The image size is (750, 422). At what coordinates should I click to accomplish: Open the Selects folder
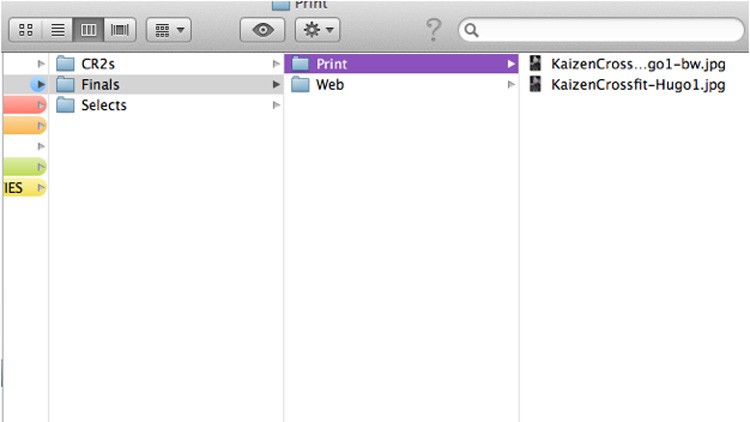pyautogui.click(x=103, y=106)
